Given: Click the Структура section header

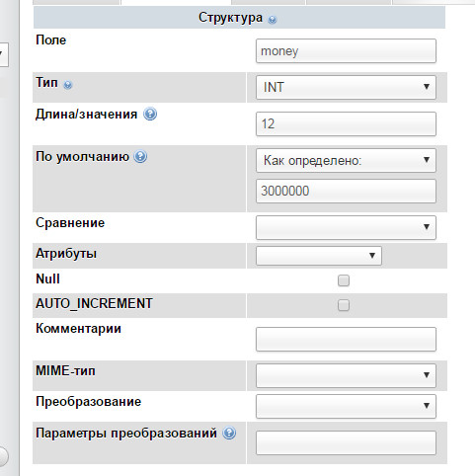Looking at the screenshot, I should point(239,18).
